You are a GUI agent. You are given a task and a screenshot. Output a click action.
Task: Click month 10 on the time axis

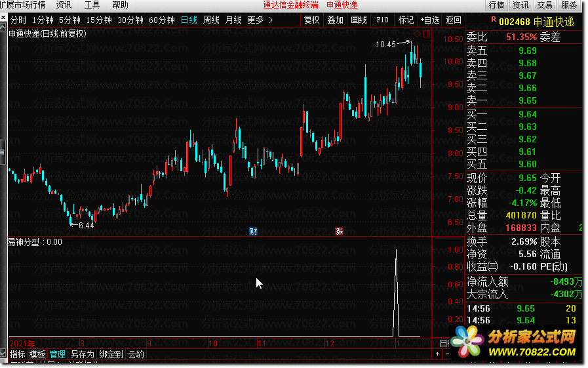pos(212,343)
